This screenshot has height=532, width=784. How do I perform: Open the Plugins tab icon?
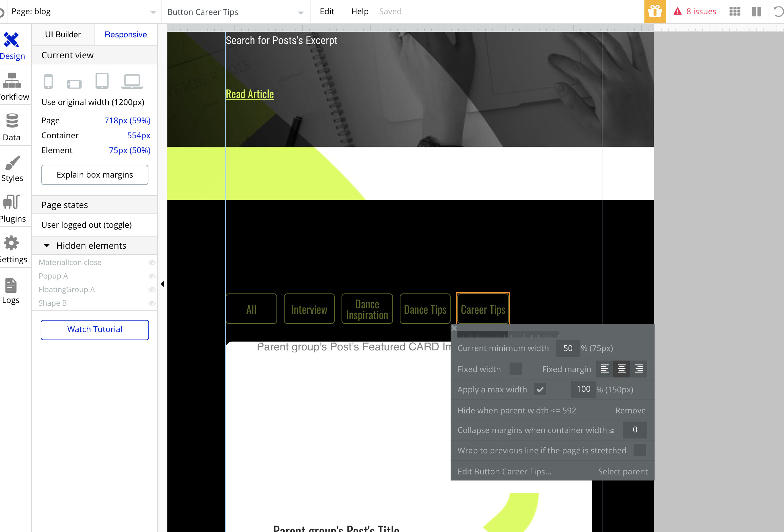pos(12,202)
